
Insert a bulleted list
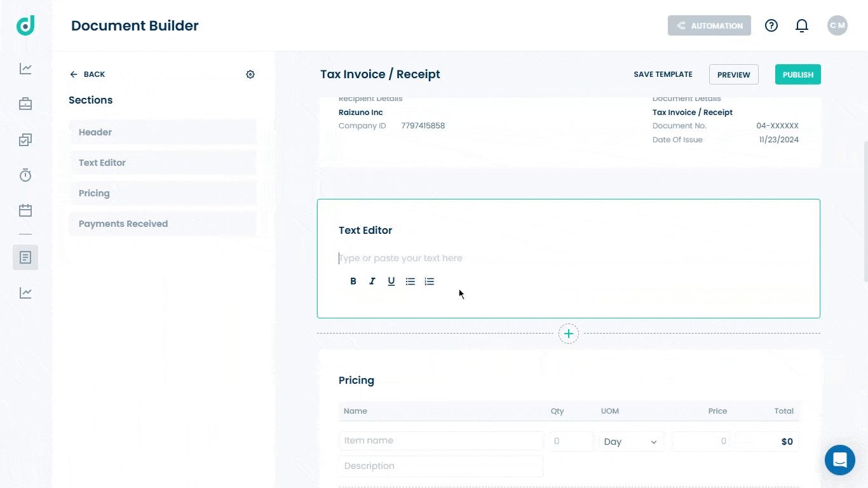coord(410,281)
